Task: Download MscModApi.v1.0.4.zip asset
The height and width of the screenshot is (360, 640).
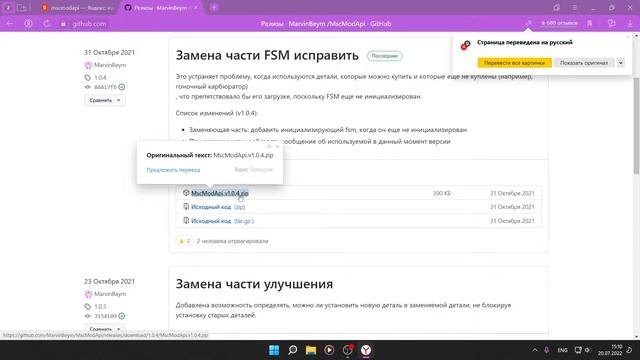Action: [220, 193]
